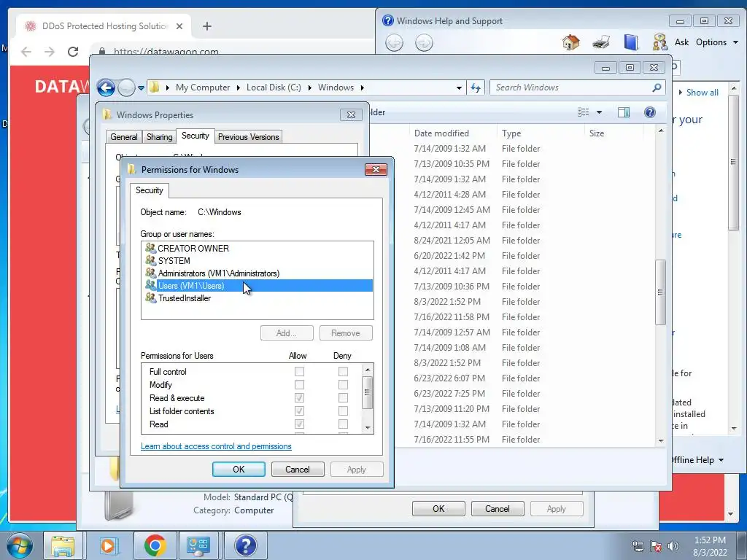Open Explorer help question mark icon
This screenshot has width=747, height=560.
coord(649,112)
